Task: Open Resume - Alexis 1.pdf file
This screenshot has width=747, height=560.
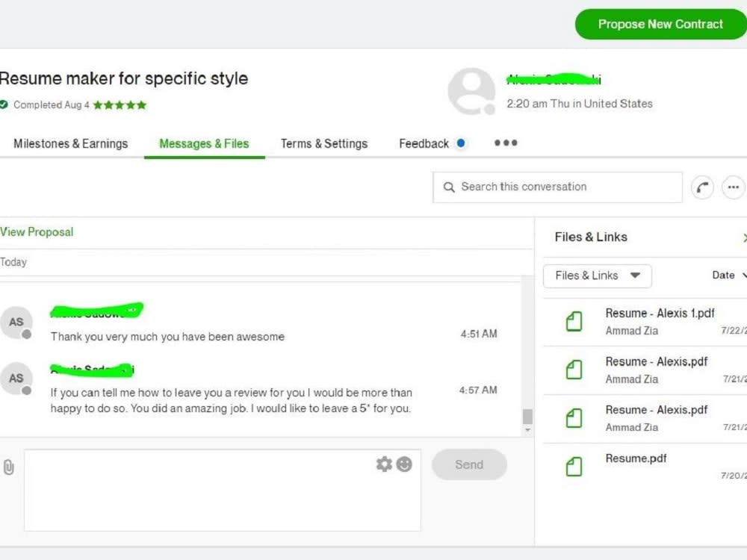Action: click(660, 314)
